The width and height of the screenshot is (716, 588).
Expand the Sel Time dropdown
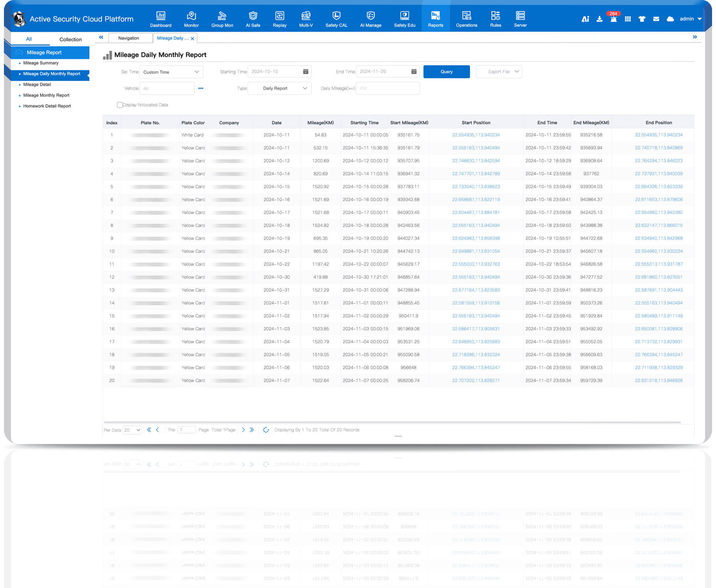click(171, 72)
